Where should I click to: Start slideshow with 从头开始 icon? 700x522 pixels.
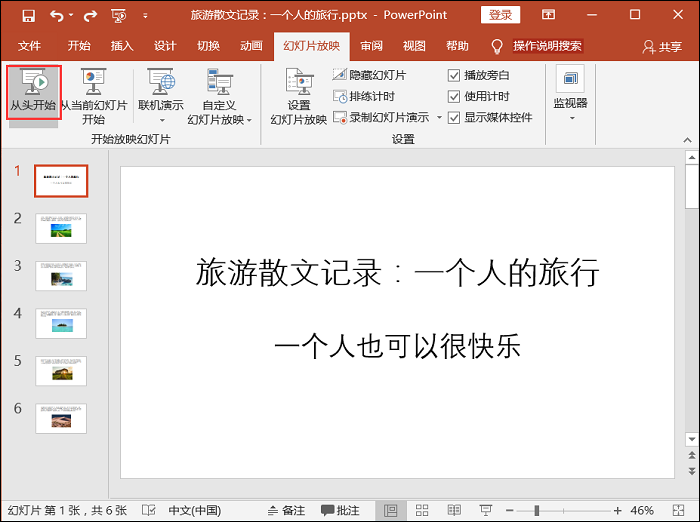(x=32, y=92)
